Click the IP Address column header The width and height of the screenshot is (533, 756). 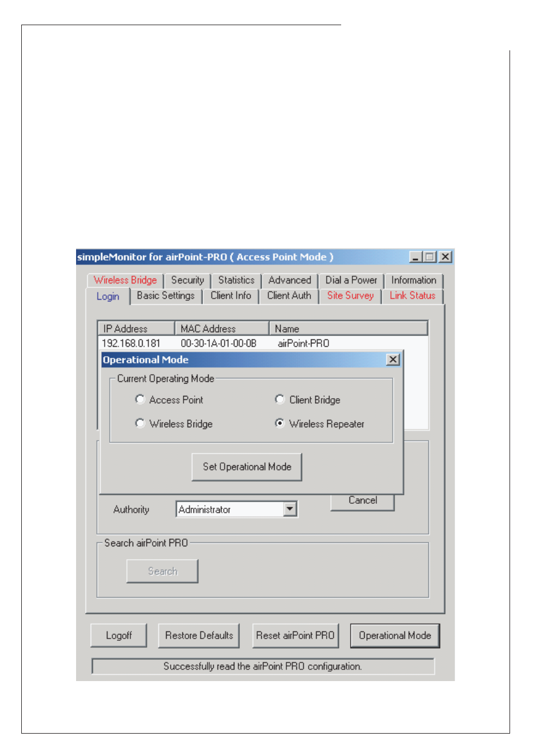tap(136, 329)
